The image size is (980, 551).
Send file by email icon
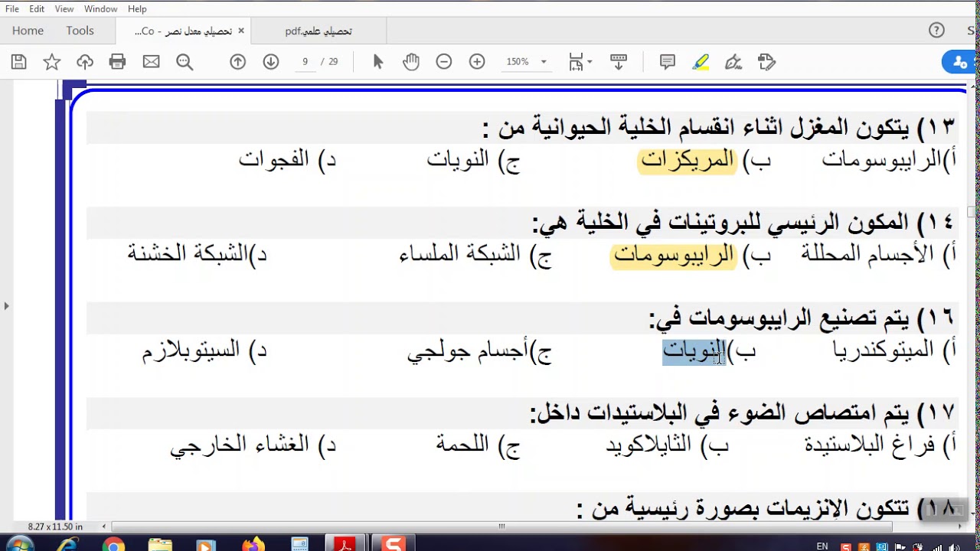[151, 62]
